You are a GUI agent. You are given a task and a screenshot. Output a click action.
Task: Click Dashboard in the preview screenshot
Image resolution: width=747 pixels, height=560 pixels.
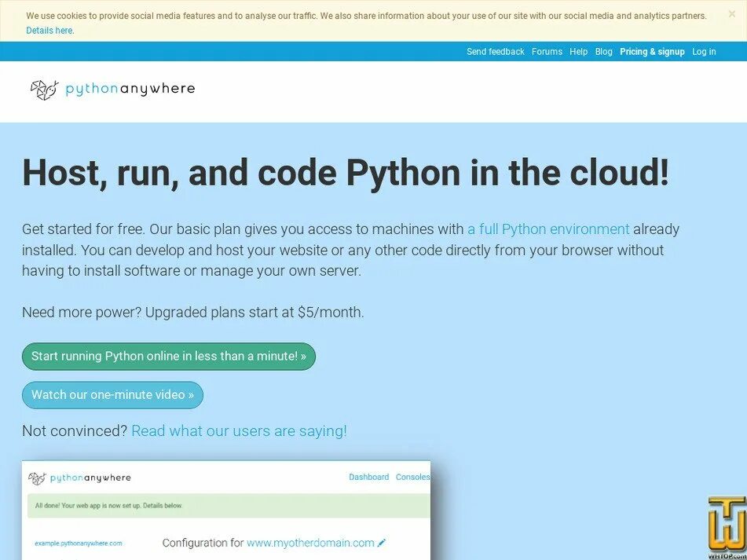point(368,478)
